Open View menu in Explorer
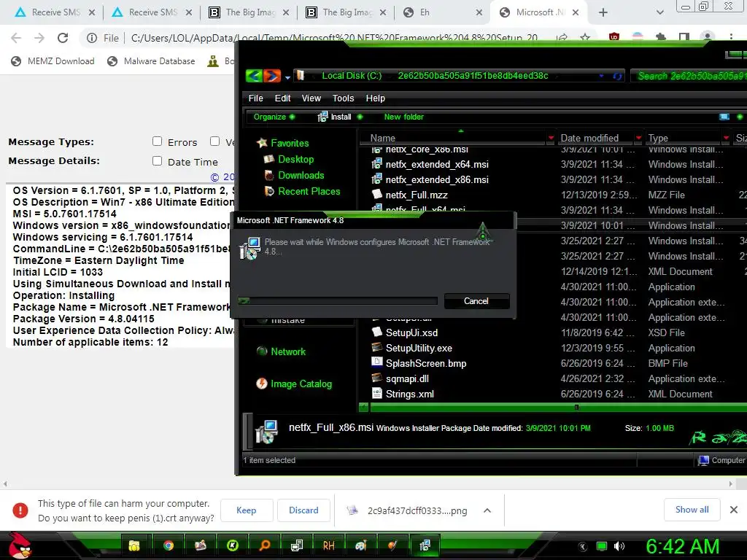 [x=311, y=98]
